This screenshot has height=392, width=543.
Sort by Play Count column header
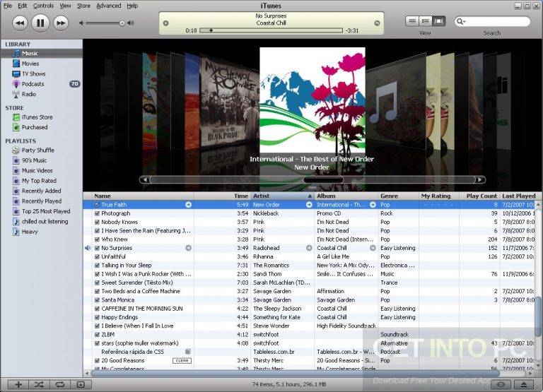pos(479,196)
